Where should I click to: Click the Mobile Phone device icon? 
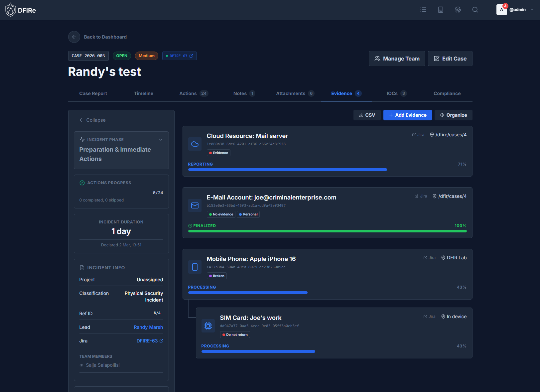click(195, 267)
